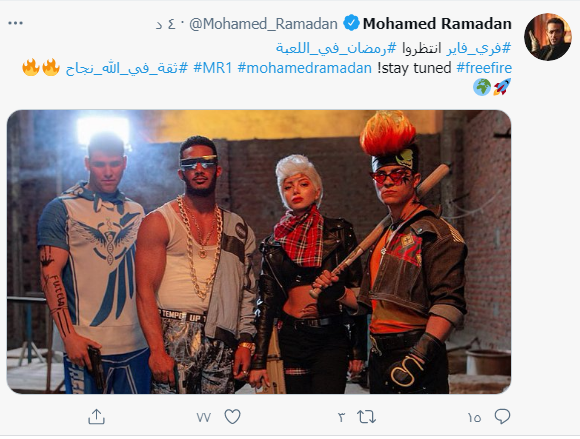Click the tweet timestamp ٤ د

pos(166,24)
